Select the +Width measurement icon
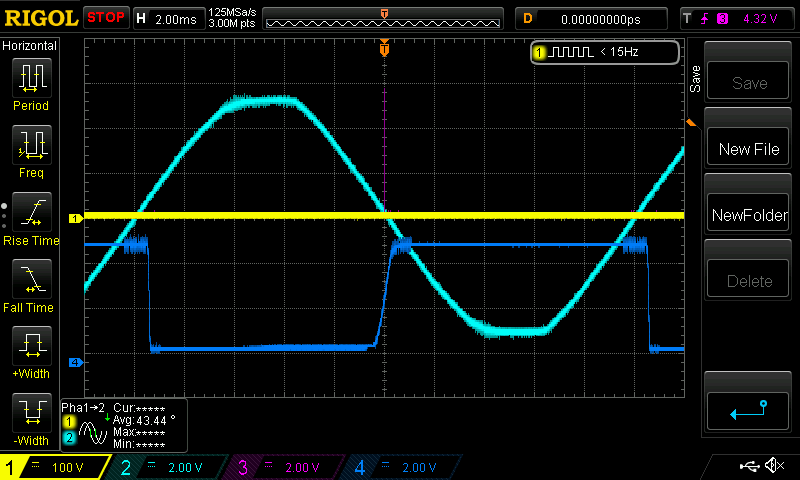The image size is (800, 480). click(x=31, y=352)
